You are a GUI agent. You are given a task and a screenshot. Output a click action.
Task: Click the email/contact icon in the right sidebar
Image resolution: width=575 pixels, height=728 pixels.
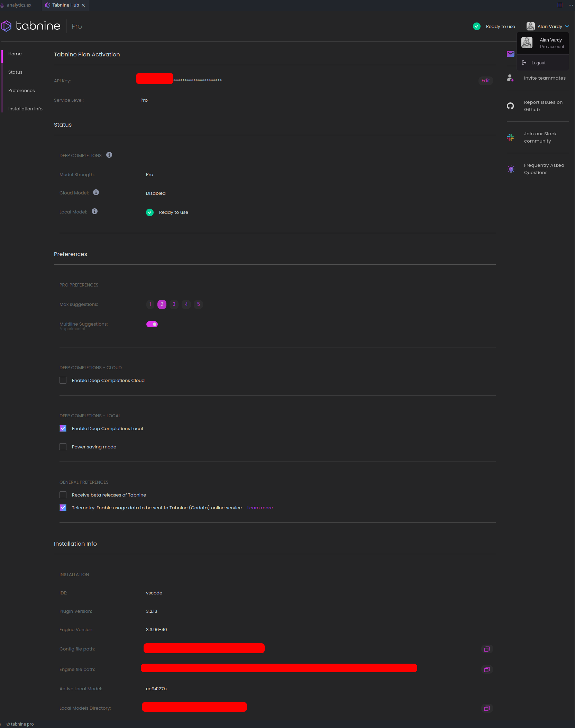511,54
